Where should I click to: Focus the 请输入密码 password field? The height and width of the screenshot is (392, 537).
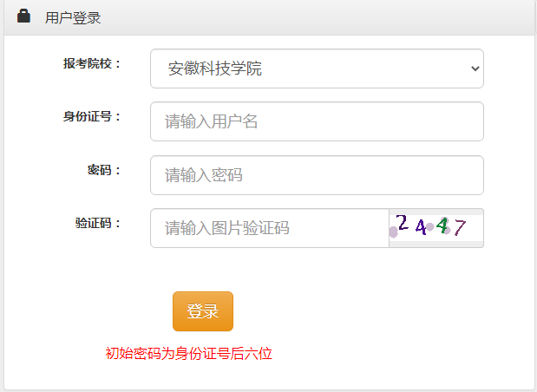(317, 175)
